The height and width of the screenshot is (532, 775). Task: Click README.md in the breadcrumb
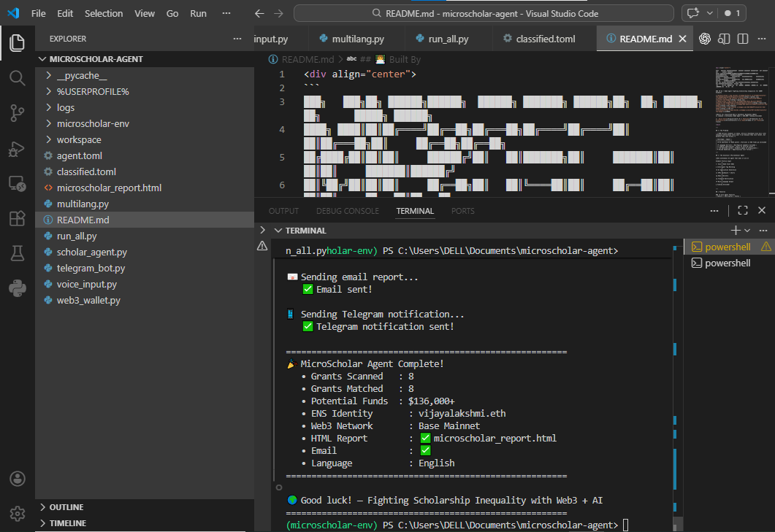coord(308,59)
